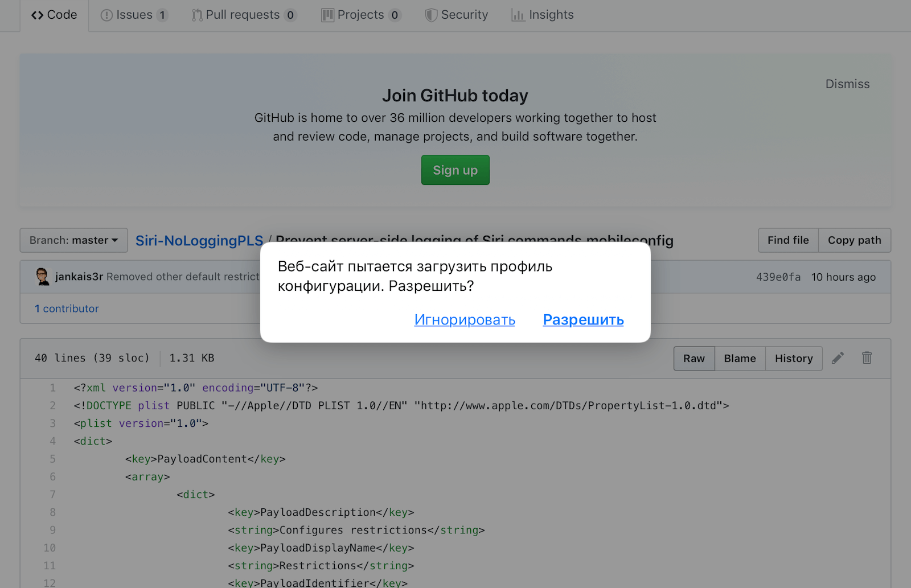Screen dimensions: 911x588
Task: Switch to the Issues tab
Action: [x=134, y=15]
